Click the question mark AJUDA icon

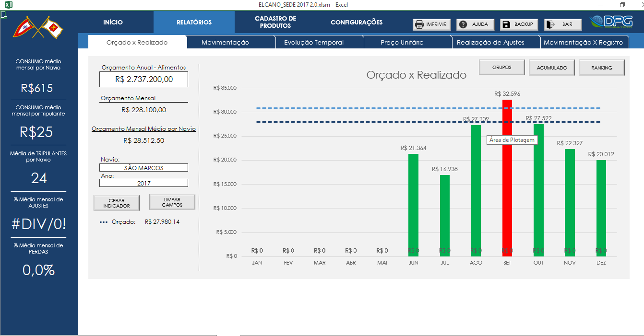point(463,24)
